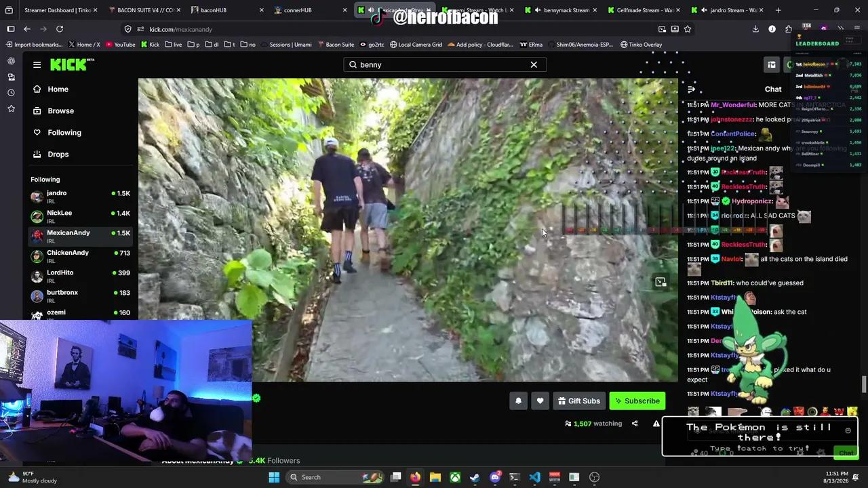The height and width of the screenshot is (488, 868).
Task: Open NickLee's channel from Following list
Action: point(81,216)
